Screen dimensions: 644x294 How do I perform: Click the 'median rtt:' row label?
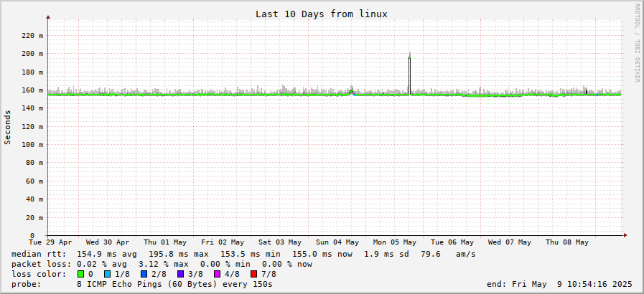click(x=39, y=255)
